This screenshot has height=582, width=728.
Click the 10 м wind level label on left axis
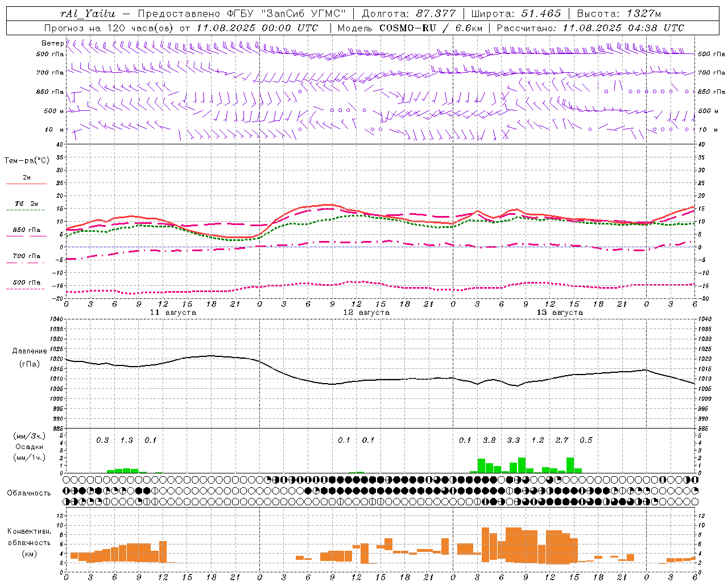[x=54, y=130]
